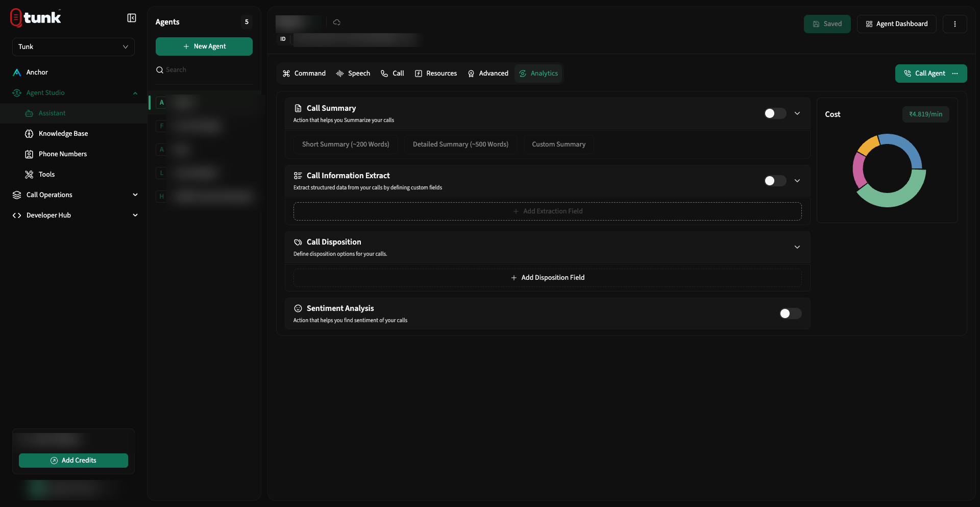The height and width of the screenshot is (507, 980).
Task: Focus the agents Search field
Action: (204, 70)
